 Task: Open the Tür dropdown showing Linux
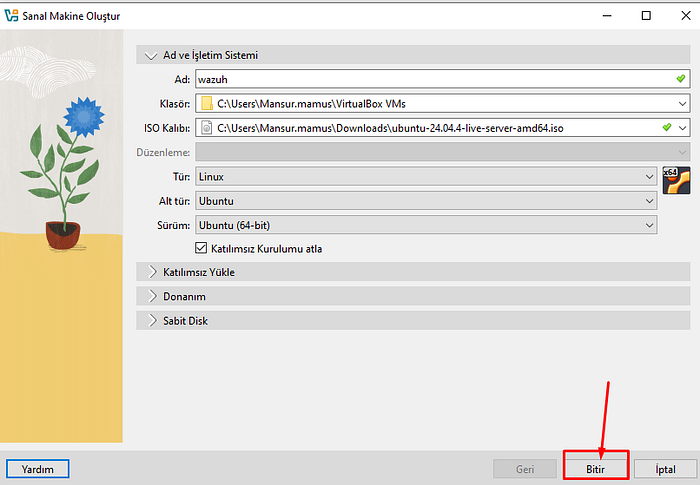click(426, 177)
